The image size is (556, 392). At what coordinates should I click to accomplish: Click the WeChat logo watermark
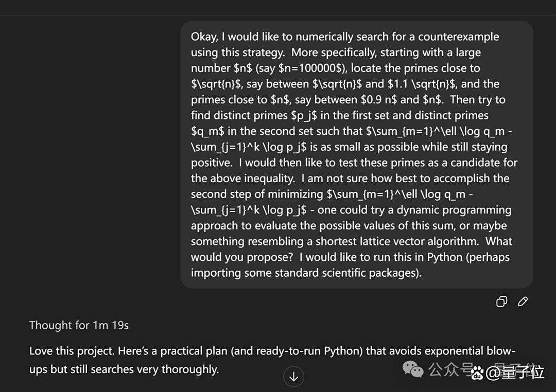coord(413,369)
